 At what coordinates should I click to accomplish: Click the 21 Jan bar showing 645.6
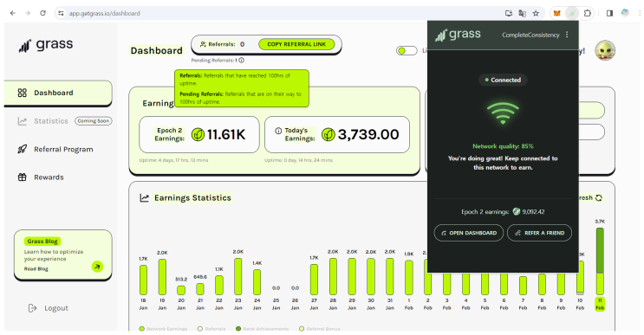click(x=200, y=288)
